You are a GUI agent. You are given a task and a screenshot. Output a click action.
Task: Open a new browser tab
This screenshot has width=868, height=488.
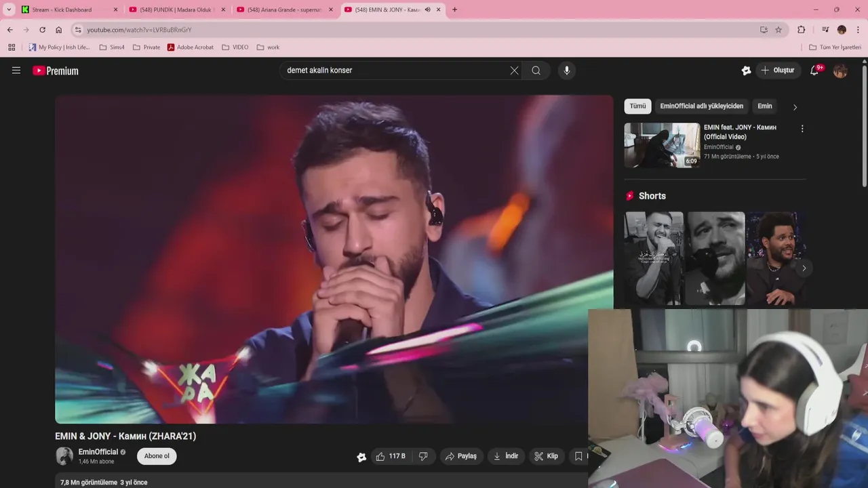click(x=454, y=9)
